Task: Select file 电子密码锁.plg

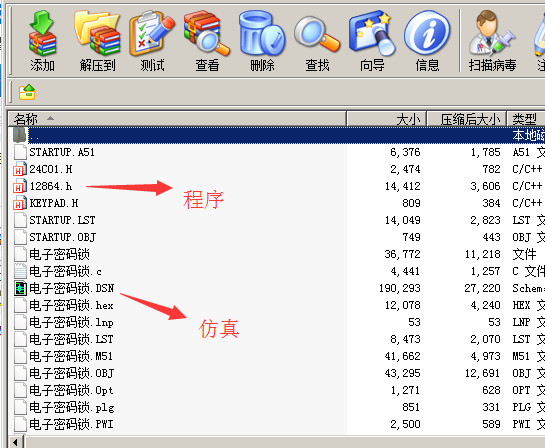Action: click(x=72, y=408)
